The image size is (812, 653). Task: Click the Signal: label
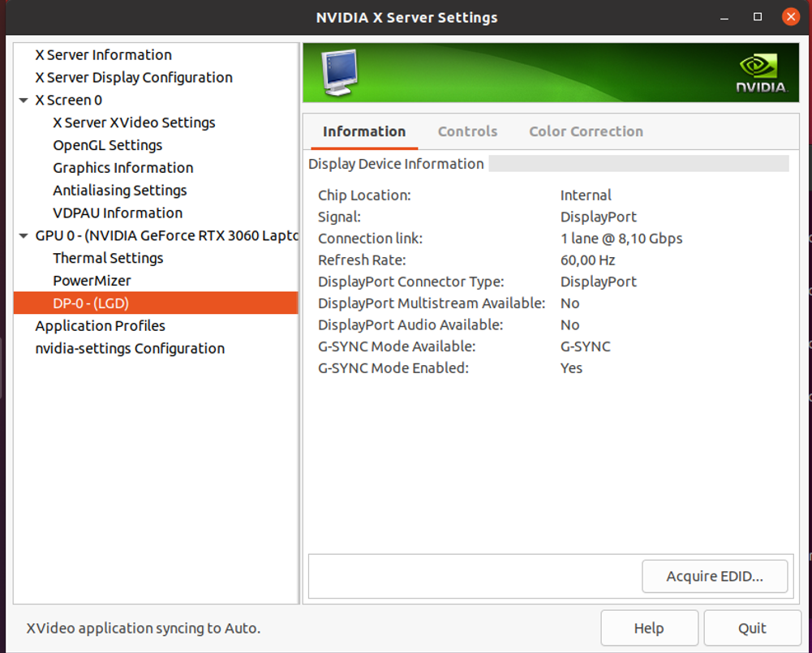[x=339, y=217]
